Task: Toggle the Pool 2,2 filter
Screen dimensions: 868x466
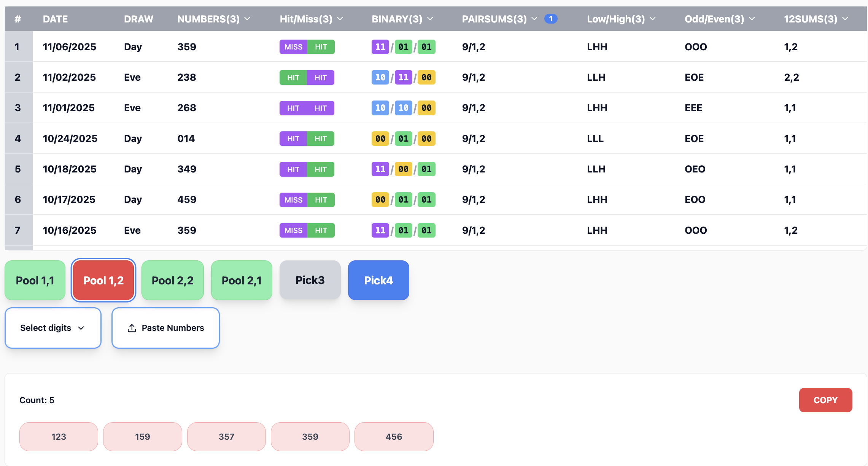Action: (x=172, y=281)
